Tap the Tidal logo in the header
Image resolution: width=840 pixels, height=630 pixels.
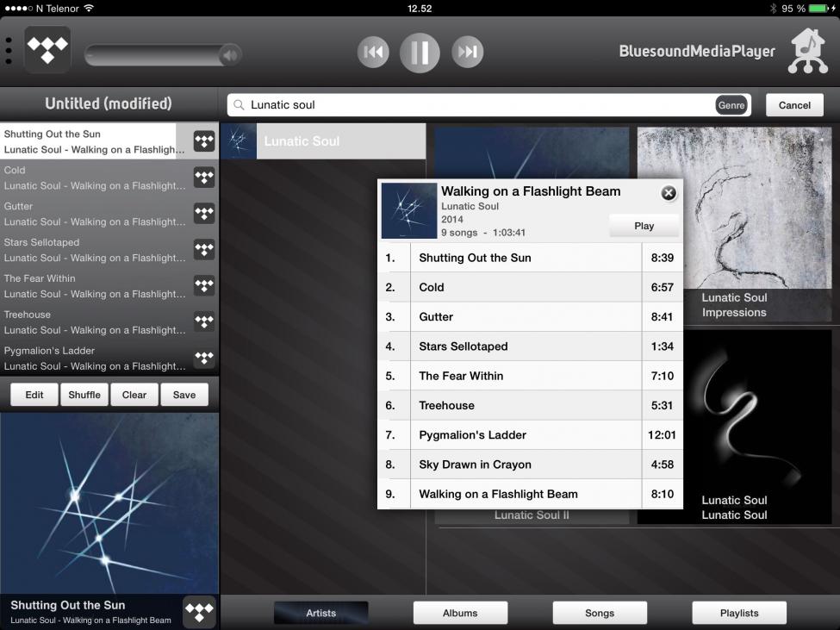pos(47,50)
